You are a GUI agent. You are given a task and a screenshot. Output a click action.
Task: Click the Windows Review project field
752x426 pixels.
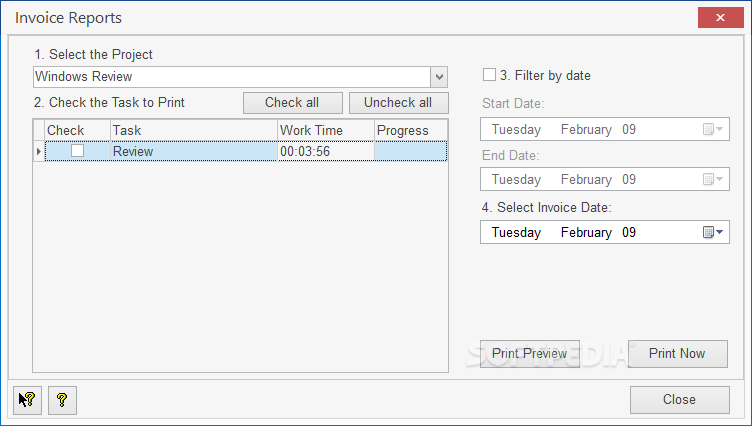[x=230, y=77]
